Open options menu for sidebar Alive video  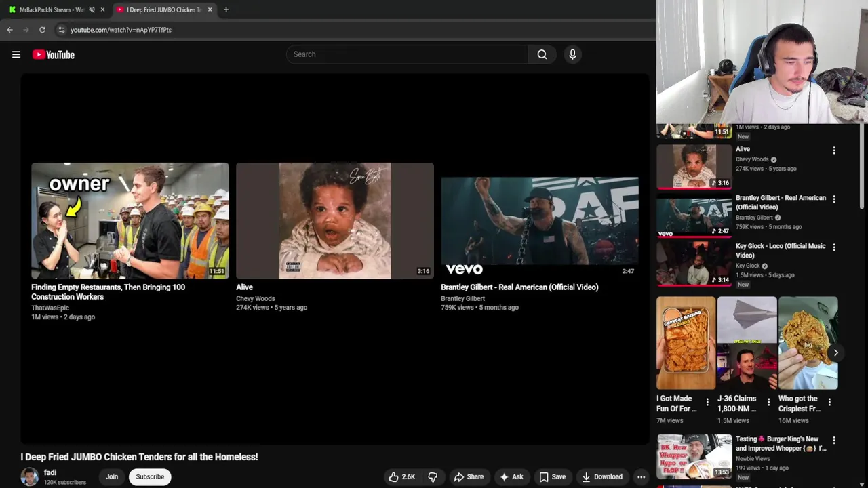834,150
